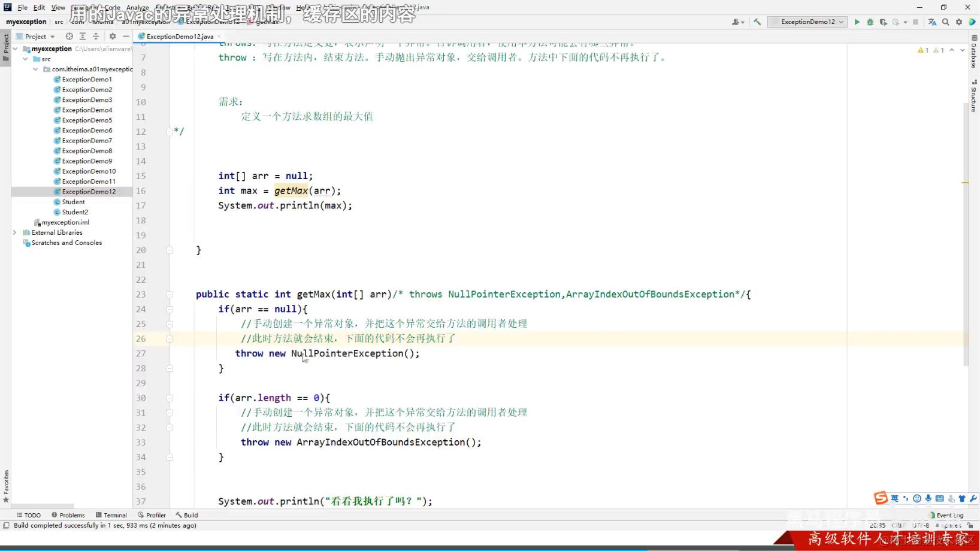Click the user account icon in toolbar
Image resolution: width=980 pixels, height=551 pixels.
[x=737, y=22]
